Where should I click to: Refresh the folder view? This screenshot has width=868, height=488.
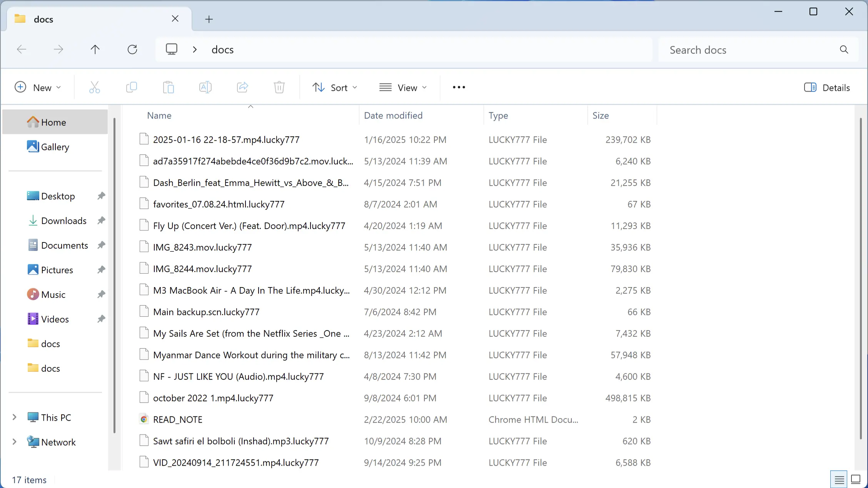[132, 49]
